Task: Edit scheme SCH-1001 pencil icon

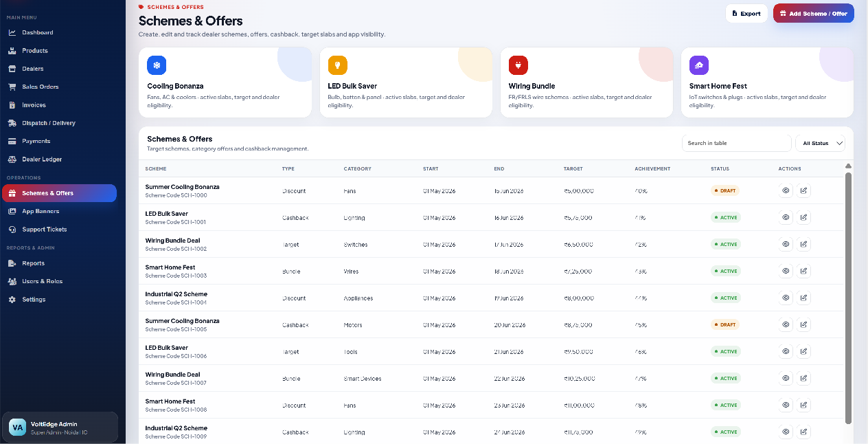Action: pyautogui.click(x=803, y=217)
